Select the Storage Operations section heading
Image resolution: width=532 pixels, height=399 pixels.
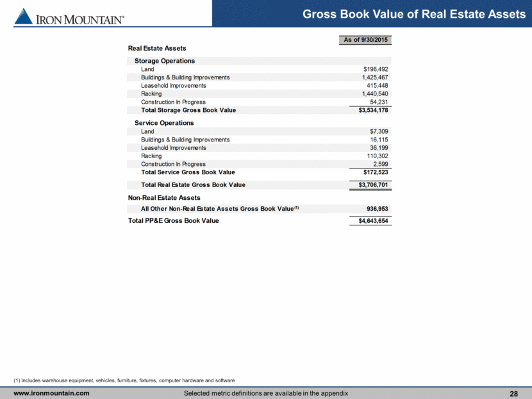165,61
